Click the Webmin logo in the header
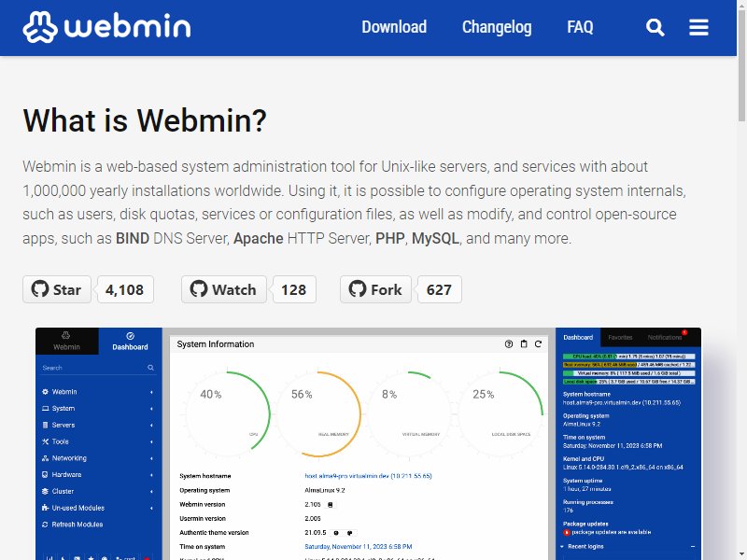Screen dimensions: 747x560 [x=106, y=27]
